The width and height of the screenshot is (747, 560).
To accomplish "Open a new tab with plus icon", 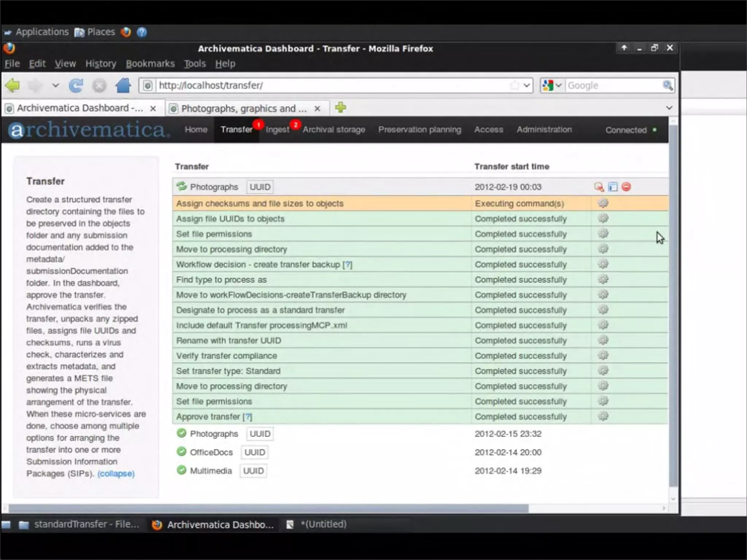I will click(340, 108).
